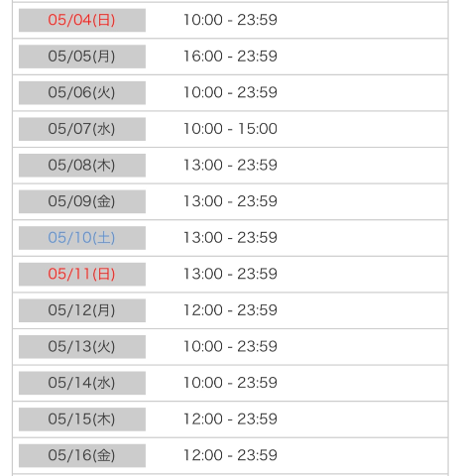
Task: Select 05/12 time 12:00 - 23:59
Action: point(230,310)
